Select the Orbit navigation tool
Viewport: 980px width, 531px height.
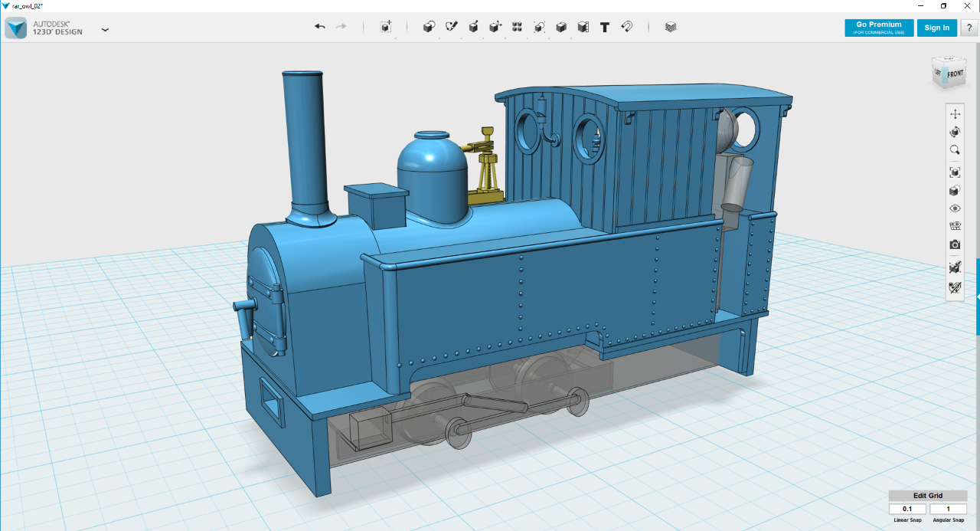click(955, 132)
